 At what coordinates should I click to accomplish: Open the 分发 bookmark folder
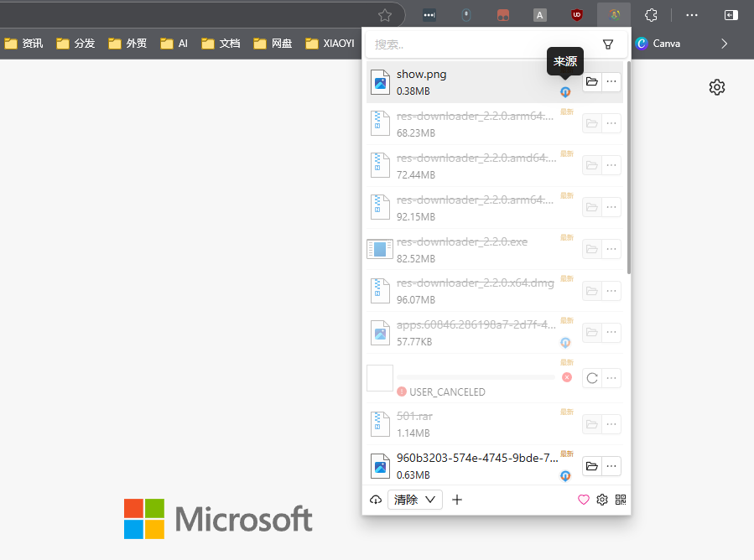point(75,44)
